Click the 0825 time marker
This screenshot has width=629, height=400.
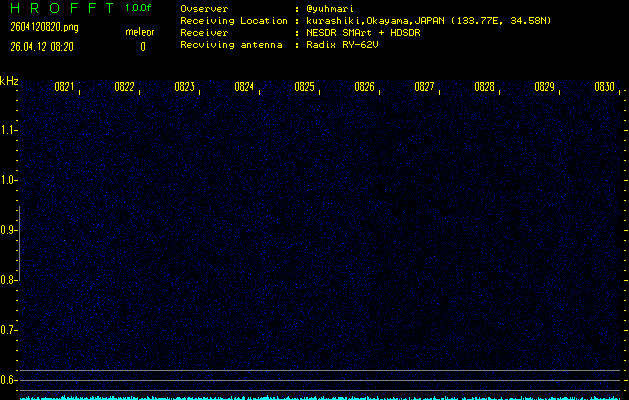(304, 87)
